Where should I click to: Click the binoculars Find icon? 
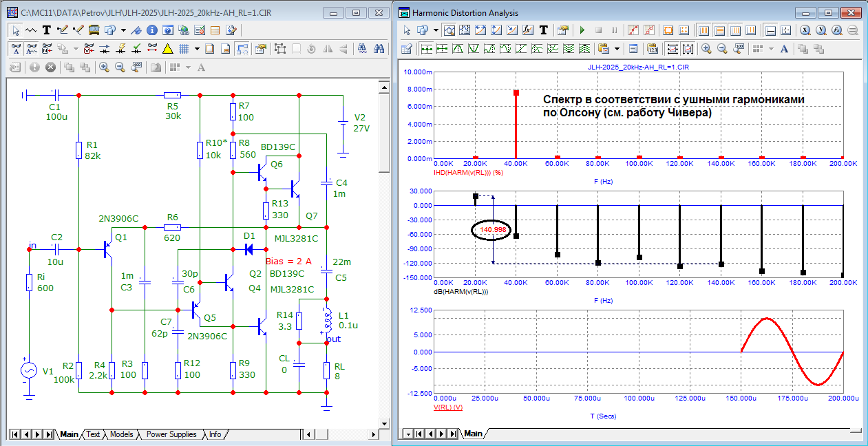(379, 49)
